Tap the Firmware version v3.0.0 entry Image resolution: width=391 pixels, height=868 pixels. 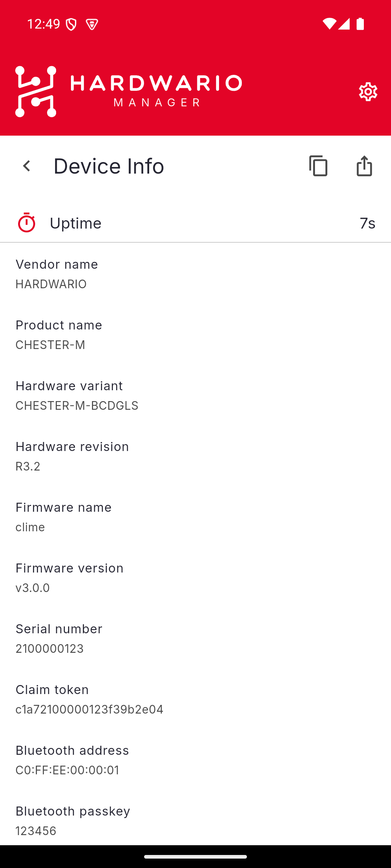[195, 578]
